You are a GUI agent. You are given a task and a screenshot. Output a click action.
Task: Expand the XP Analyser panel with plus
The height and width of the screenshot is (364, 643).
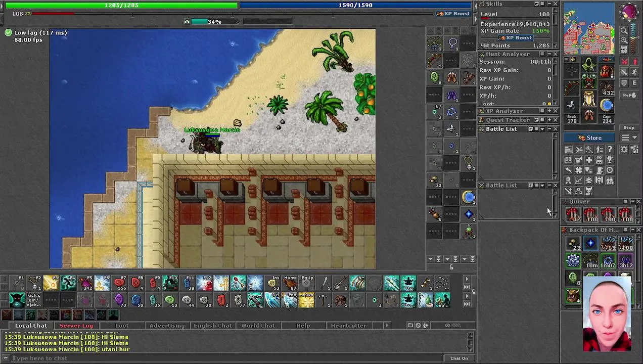tap(549, 111)
